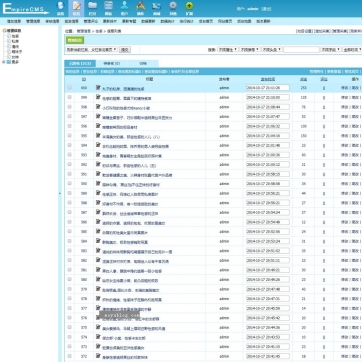Screen dimensions: 362x362
Task: Expand the 更多 node in left tree
Action: point(4,62)
